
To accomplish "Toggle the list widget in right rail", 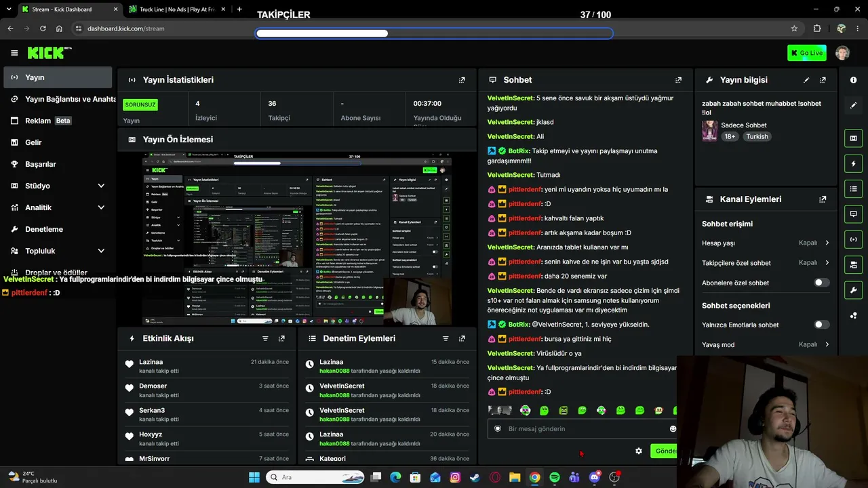I will [x=853, y=188].
